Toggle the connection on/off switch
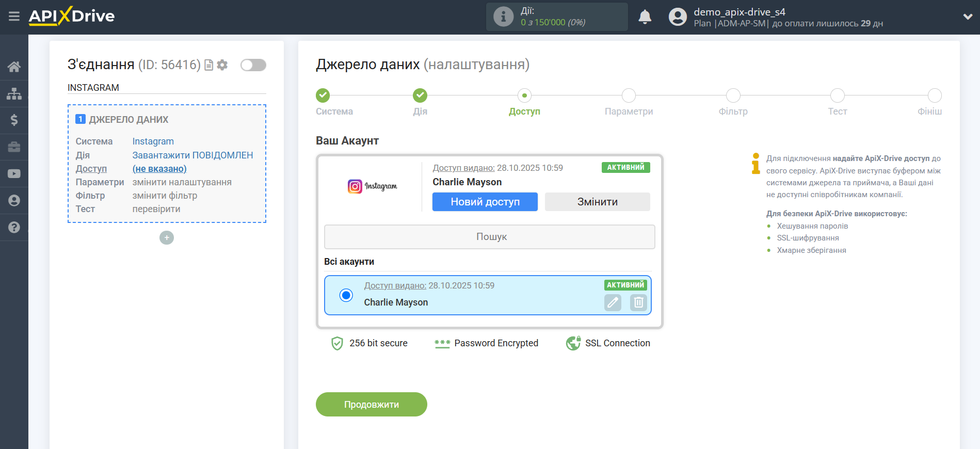Viewport: 980px width, 449px height. click(x=253, y=65)
